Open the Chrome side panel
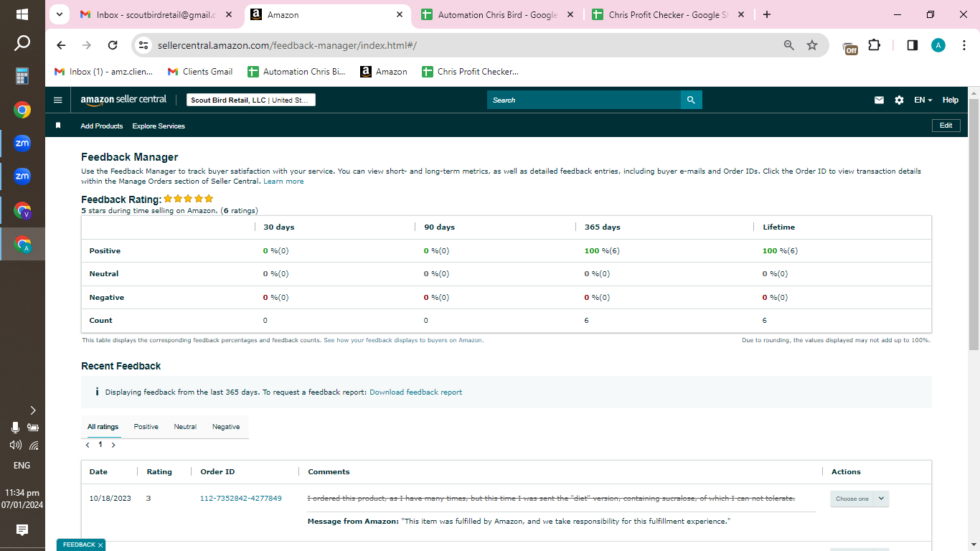Image resolution: width=980 pixels, height=551 pixels. 913,45
